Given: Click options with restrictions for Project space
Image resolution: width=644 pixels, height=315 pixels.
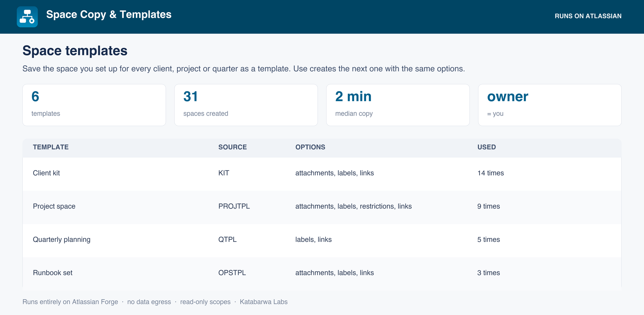Looking at the screenshot, I should [x=353, y=206].
